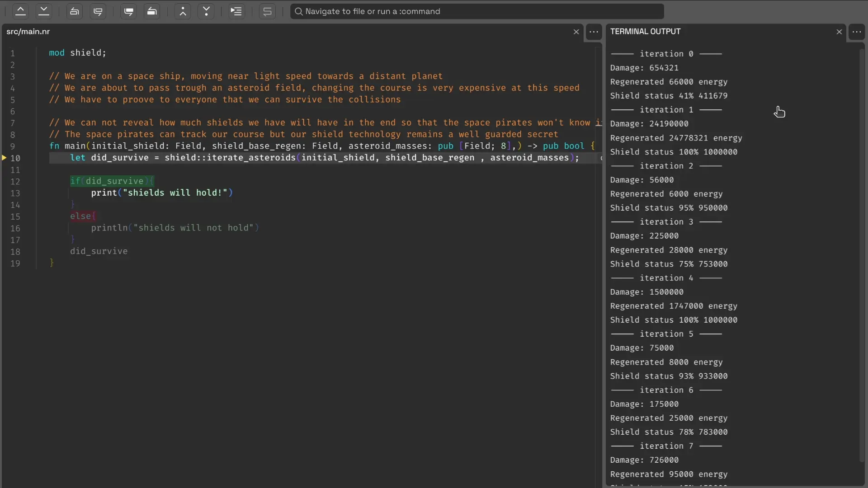Open the src/main.nr editor options menu
This screenshot has height=488, width=868.
594,32
